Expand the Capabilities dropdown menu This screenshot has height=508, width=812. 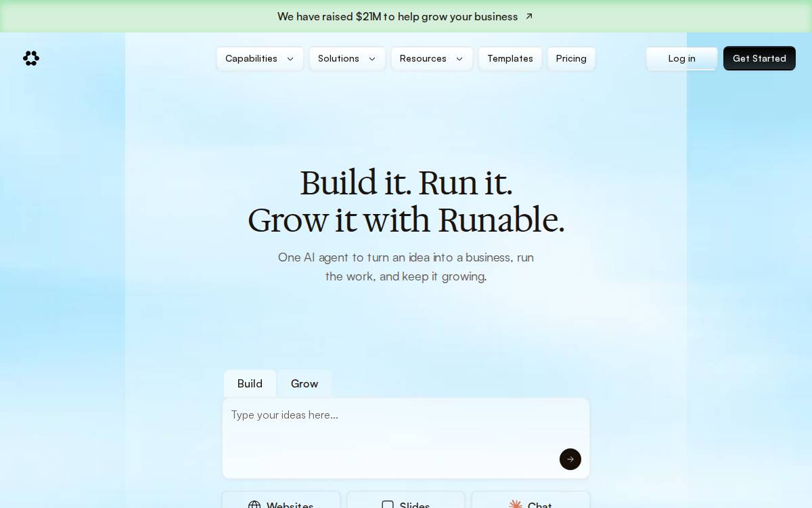tap(260, 58)
